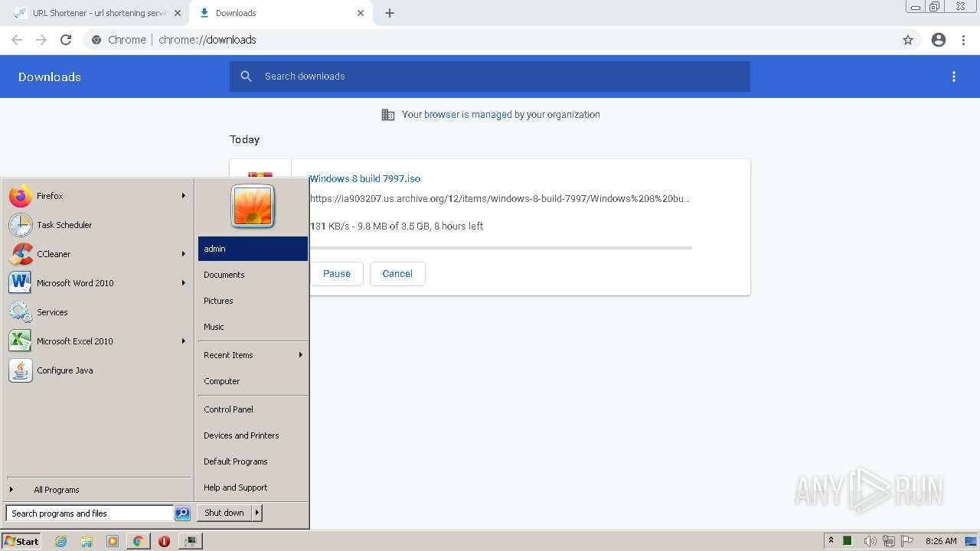The image size is (980, 551).
Task: Close the URL Shortener tab
Action: pyautogui.click(x=178, y=13)
